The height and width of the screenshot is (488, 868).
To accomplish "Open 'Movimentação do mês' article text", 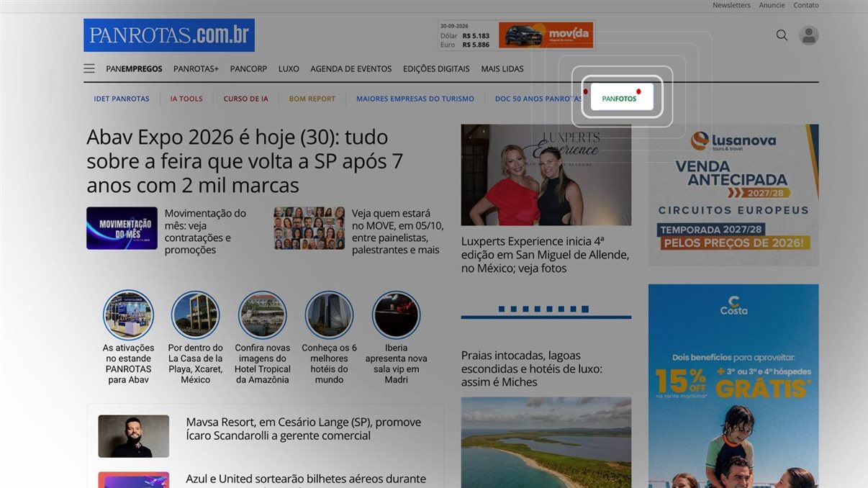I will (x=205, y=232).
